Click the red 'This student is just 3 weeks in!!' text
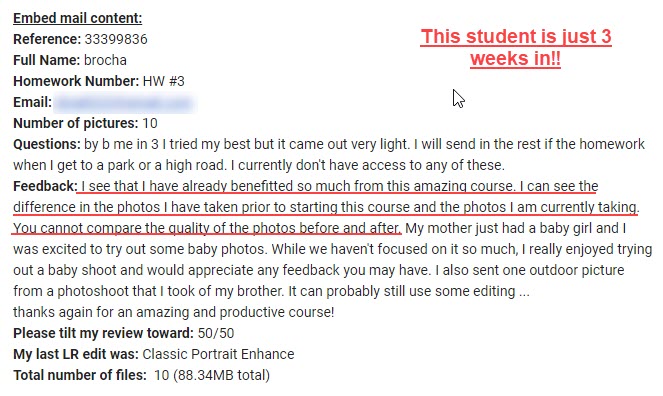 (x=516, y=47)
